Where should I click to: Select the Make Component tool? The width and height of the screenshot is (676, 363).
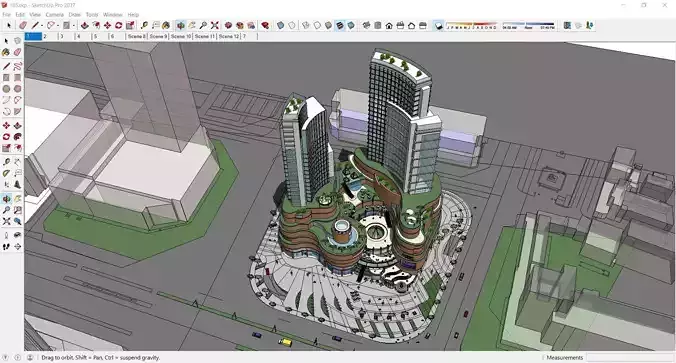(17, 41)
